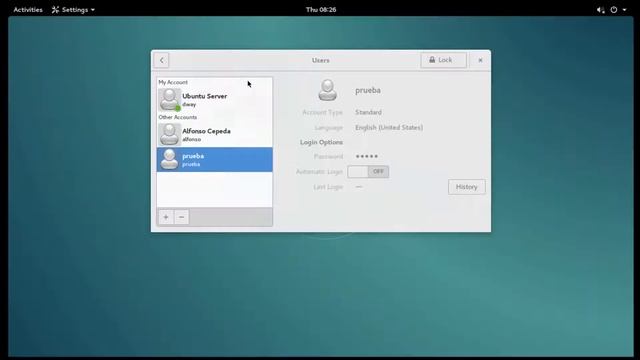Change the English (United States) language

389,128
